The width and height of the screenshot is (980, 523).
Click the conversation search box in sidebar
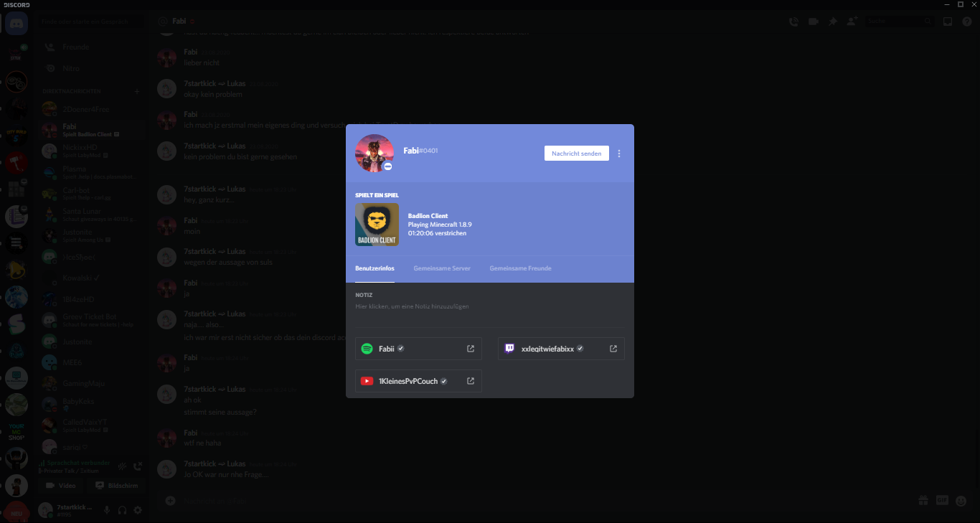point(91,22)
